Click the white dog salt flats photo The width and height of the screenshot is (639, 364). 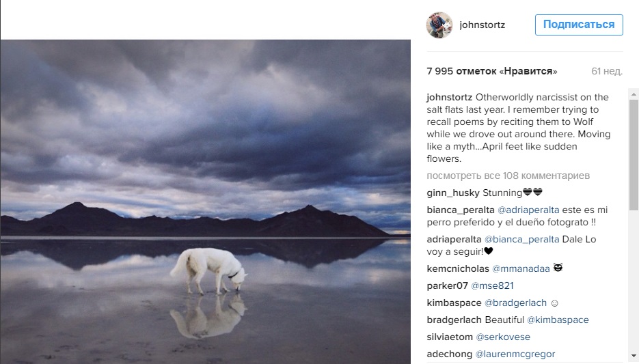(x=206, y=201)
